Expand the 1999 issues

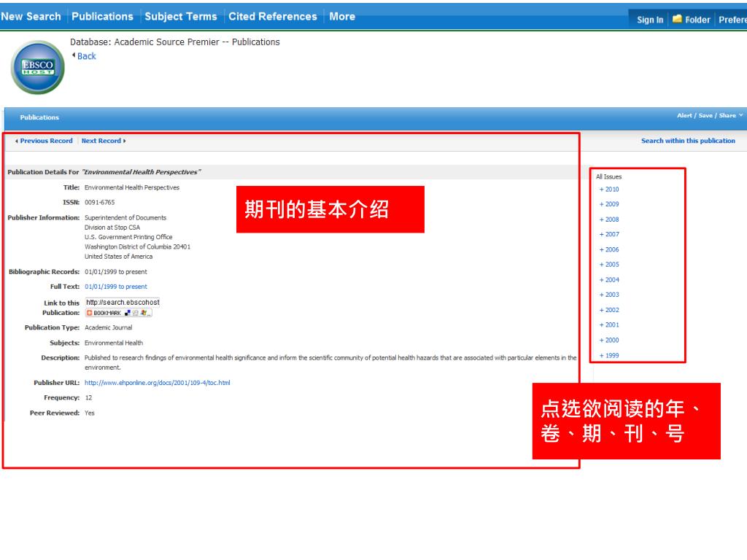609,355
